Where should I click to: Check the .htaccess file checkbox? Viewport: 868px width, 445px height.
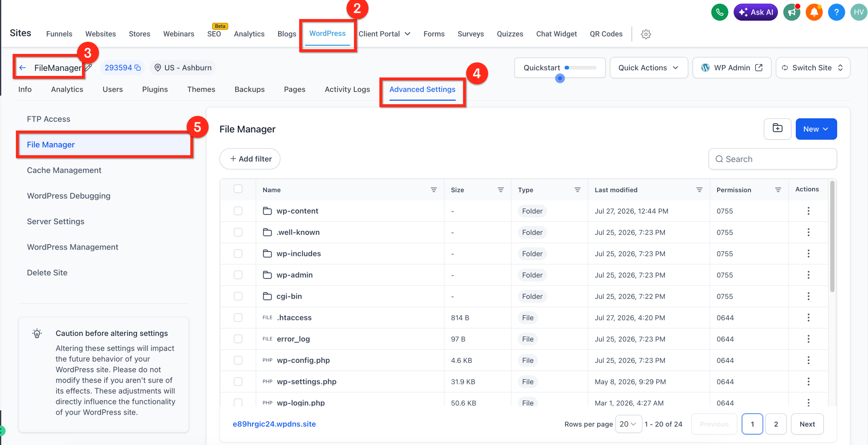(238, 317)
